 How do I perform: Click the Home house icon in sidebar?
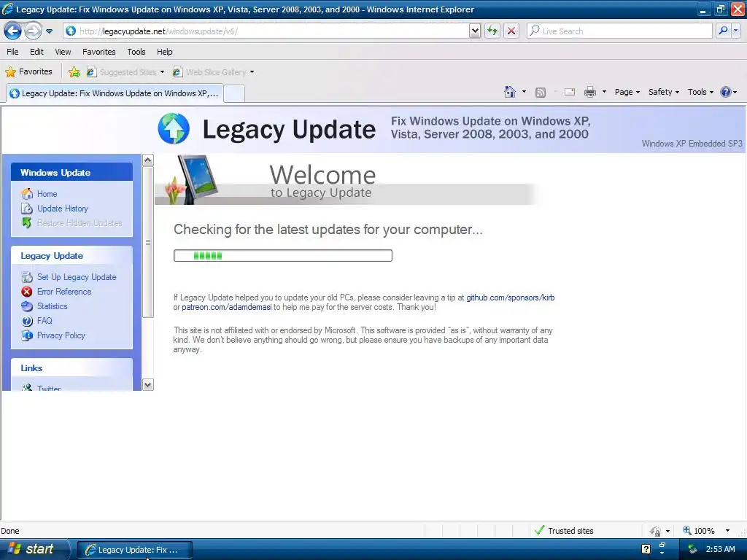pyautogui.click(x=27, y=193)
